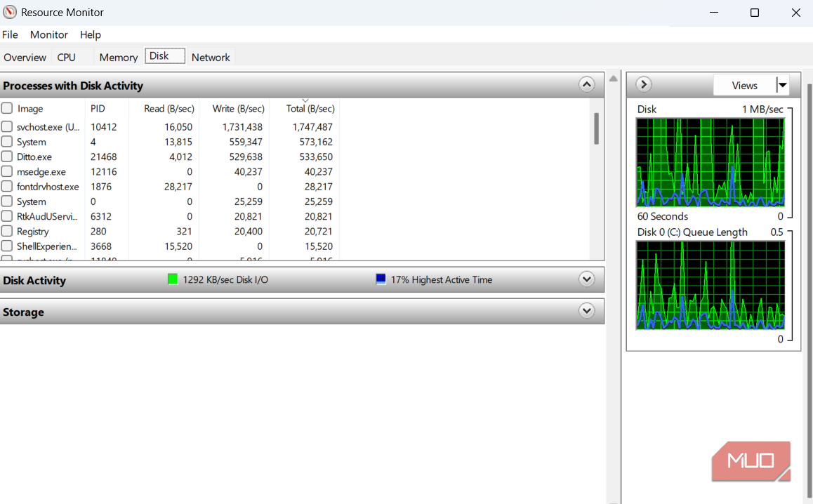Select the msedge.exe process name
This screenshot has width=813, height=504.
[x=41, y=172]
